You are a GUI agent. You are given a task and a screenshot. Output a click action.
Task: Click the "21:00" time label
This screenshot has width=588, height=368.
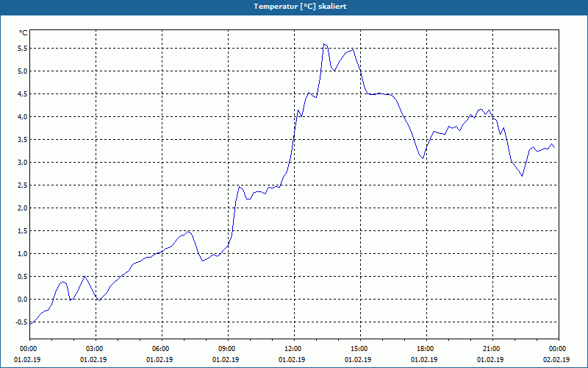[x=492, y=349]
